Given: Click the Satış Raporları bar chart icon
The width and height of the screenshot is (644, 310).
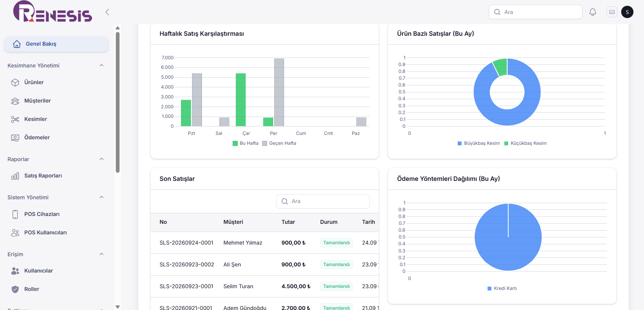Looking at the screenshot, I should click(x=15, y=176).
